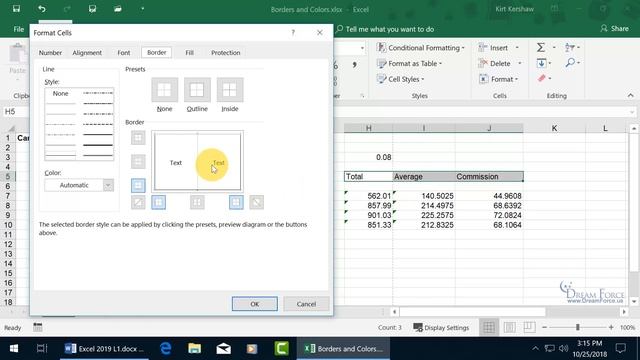Click the Format Cells help question mark
The image size is (640, 360).
[293, 32]
